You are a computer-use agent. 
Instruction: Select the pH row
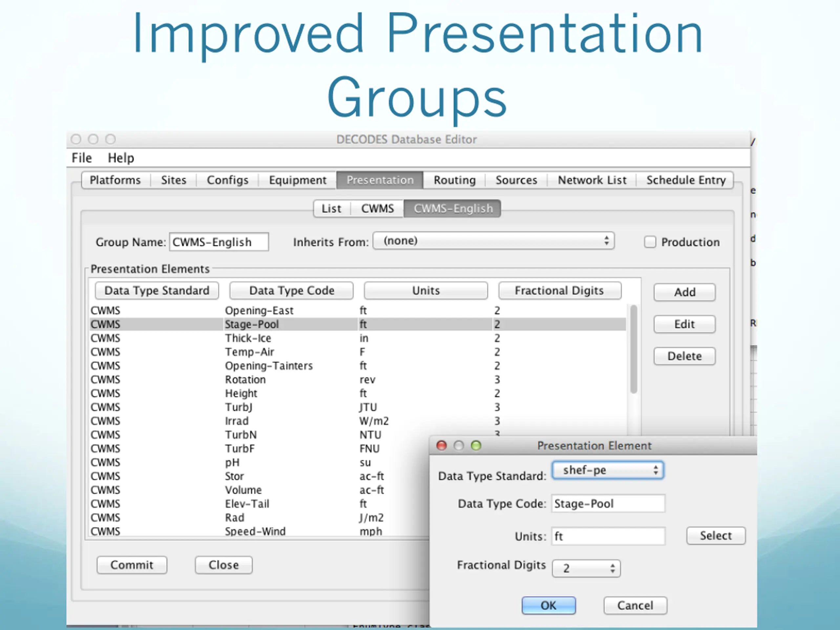tap(260, 463)
